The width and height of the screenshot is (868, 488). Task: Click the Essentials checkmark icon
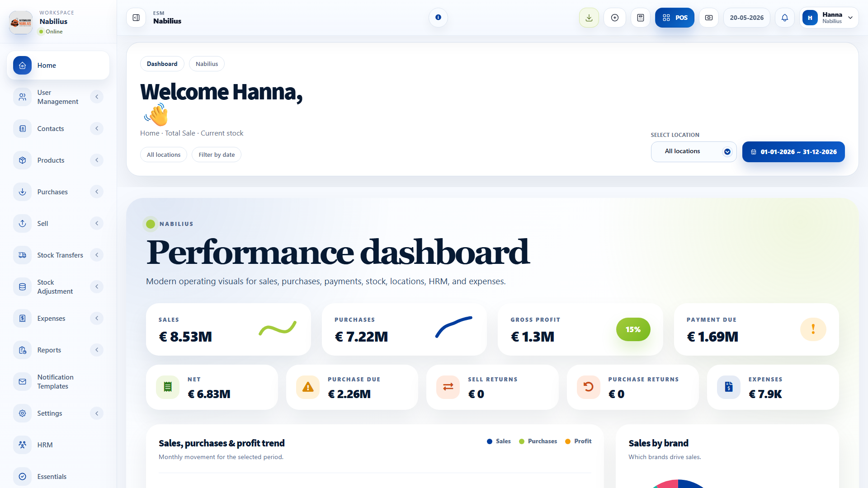pyautogui.click(x=23, y=477)
